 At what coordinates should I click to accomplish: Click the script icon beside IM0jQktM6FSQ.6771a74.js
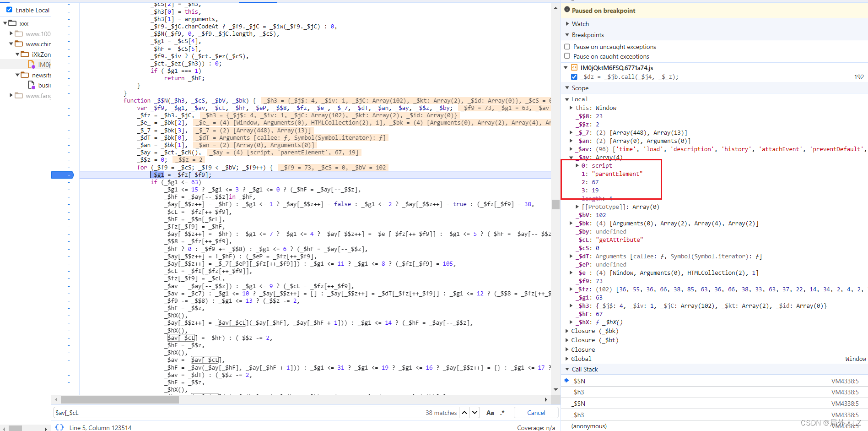coord(574,68)
